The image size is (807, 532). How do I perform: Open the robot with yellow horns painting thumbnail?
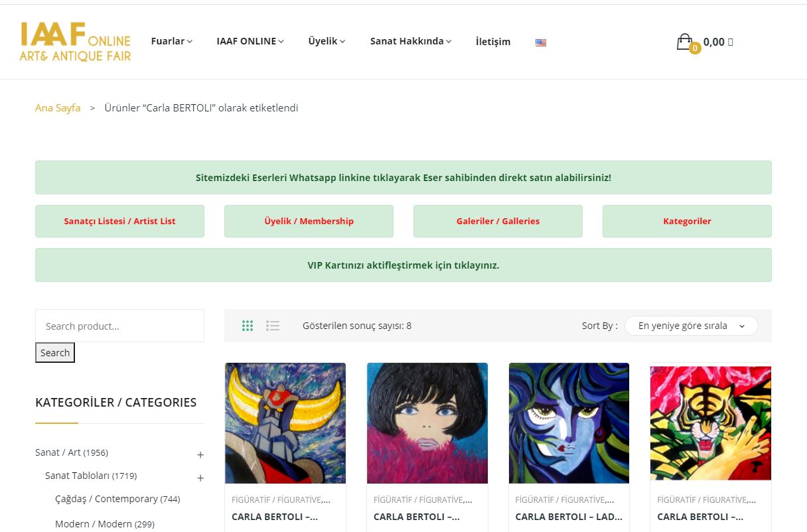(x=285, y=423)
